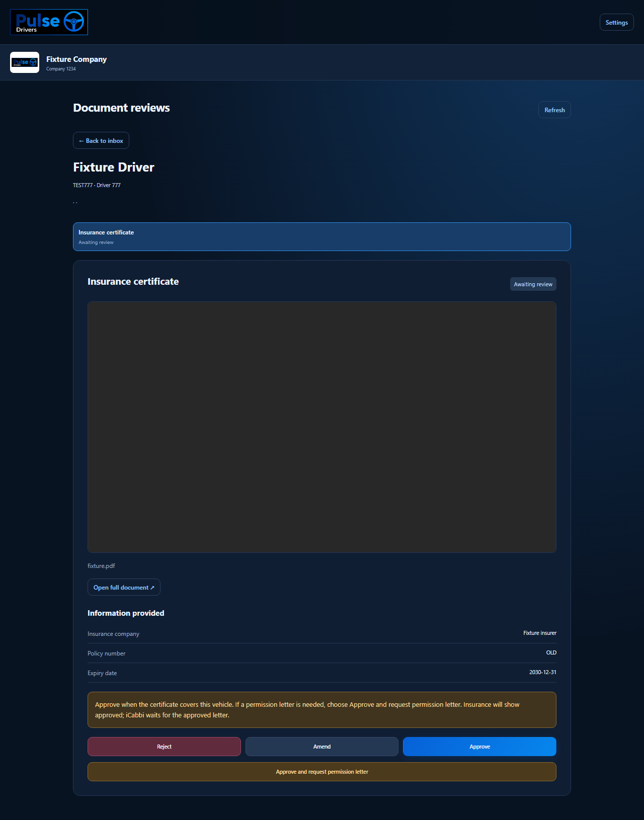Click the Pulse Drivers logo in header
644x820 pixels.
(49, 22)
